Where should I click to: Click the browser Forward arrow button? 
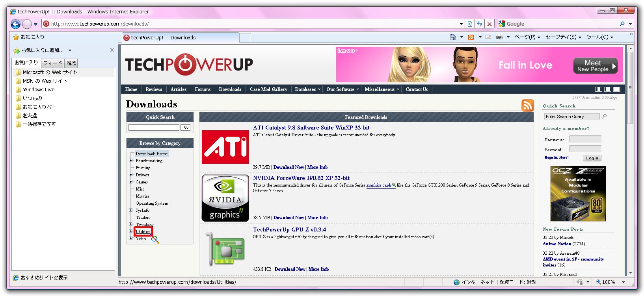[27, 24]
